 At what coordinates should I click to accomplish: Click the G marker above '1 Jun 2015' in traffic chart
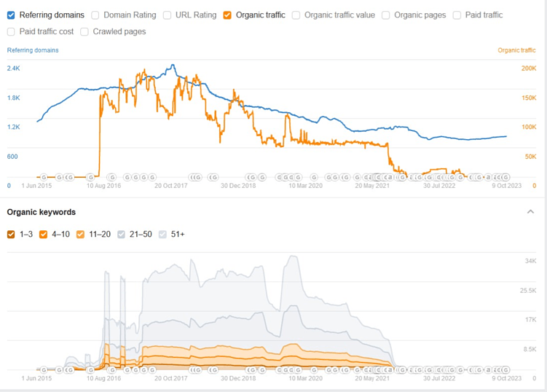(x=44, y=177)
